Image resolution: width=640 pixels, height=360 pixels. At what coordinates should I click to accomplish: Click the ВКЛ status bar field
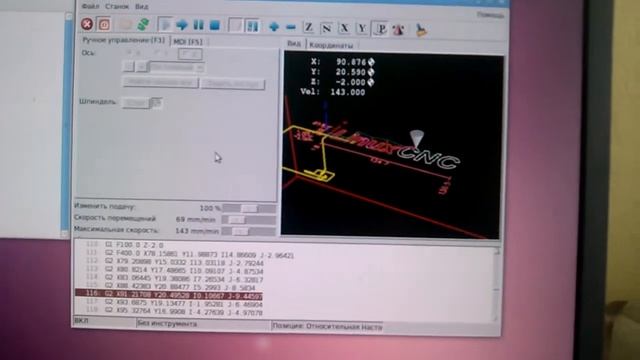(x=104, y=321)
